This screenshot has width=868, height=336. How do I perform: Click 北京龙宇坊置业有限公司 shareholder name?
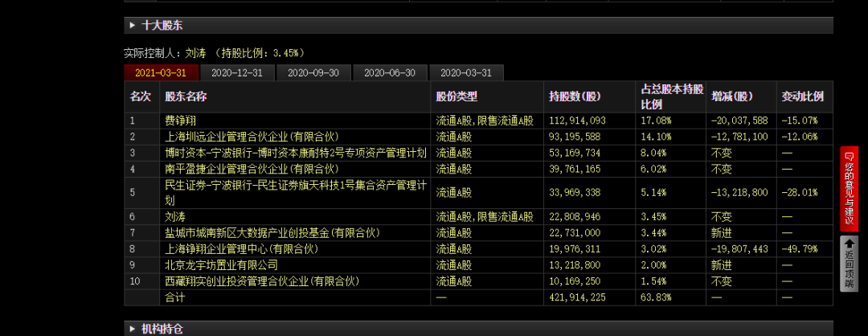[x=221, y=265]
